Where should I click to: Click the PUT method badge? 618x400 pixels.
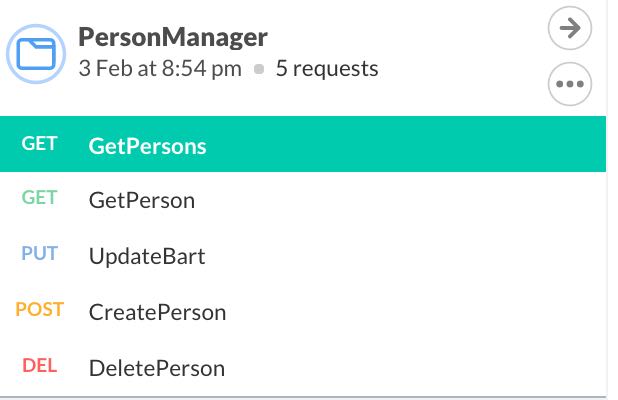tap(39, 254)
